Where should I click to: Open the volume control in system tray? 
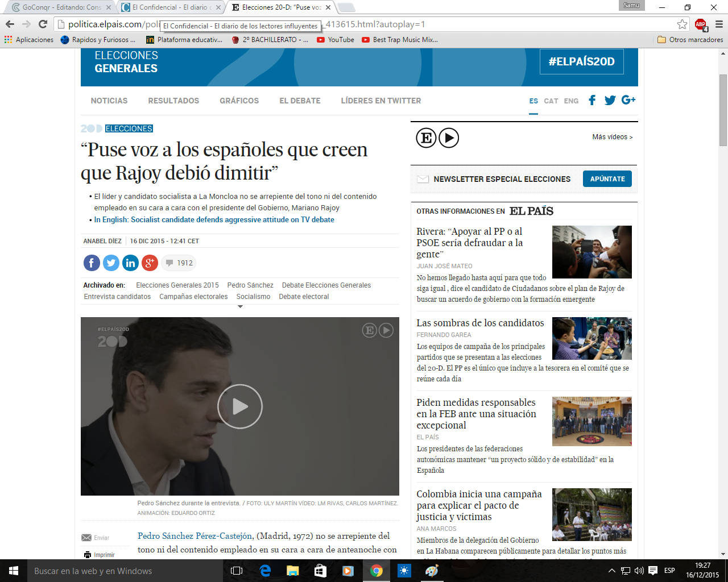[x=639, y=571]
